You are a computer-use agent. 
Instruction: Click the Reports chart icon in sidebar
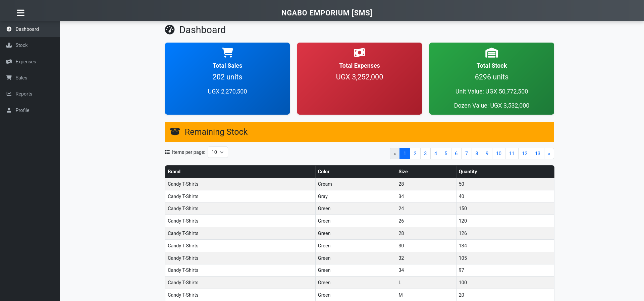tap(9, 94)
